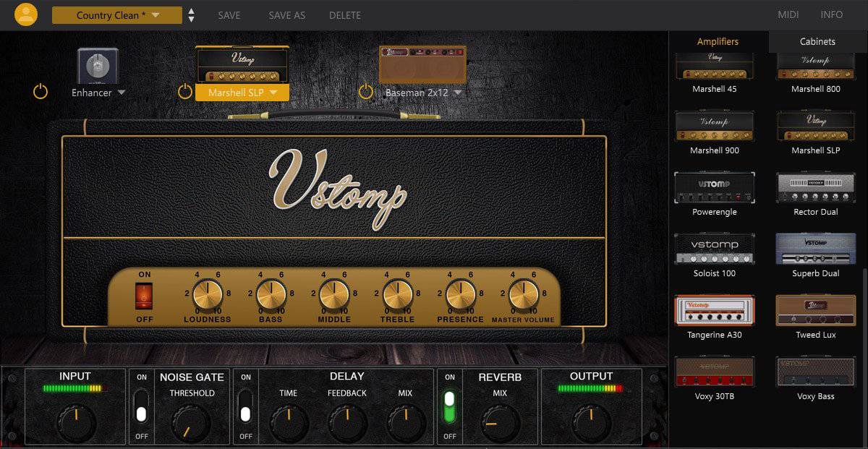Click the Middle knob on amp
Viewport: 868px width, 449px height.
pos(334,295)
